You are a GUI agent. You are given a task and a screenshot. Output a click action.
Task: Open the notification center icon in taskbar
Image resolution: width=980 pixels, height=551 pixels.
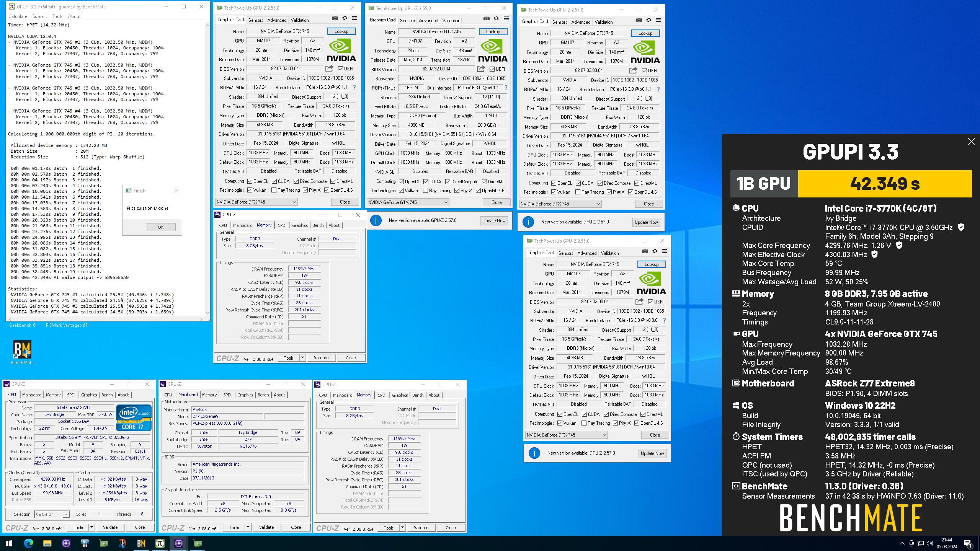click(x=968, y=543)
